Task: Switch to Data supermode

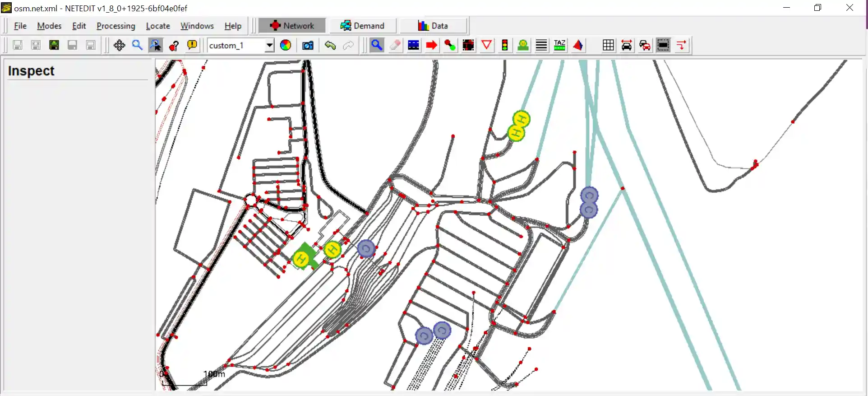Action: [x=433, y=26]
